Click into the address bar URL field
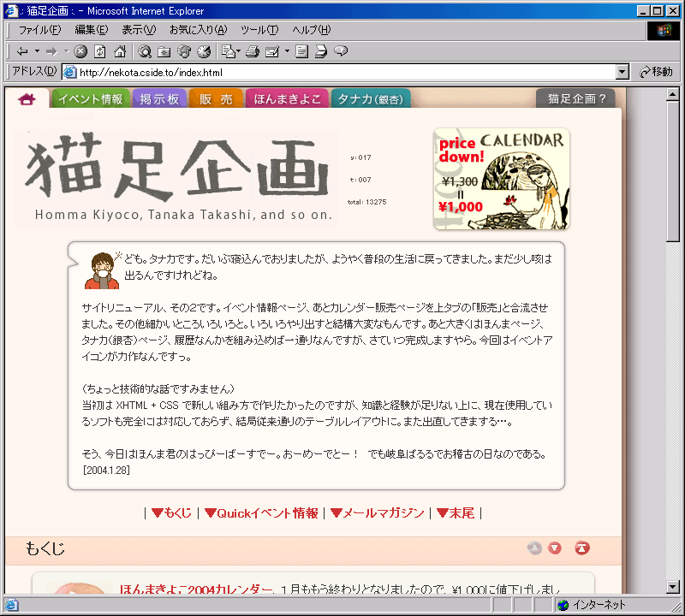This screenshot has height=616, width=685. [x=347, y=72]
